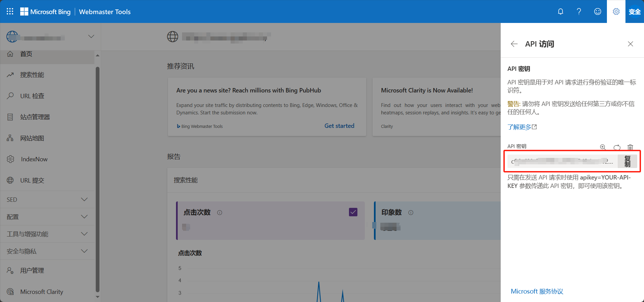The width and height of the screenshot is (644, 302).
Task: Expand the 工具与增强功能 section
Action: tap(47, 234)
